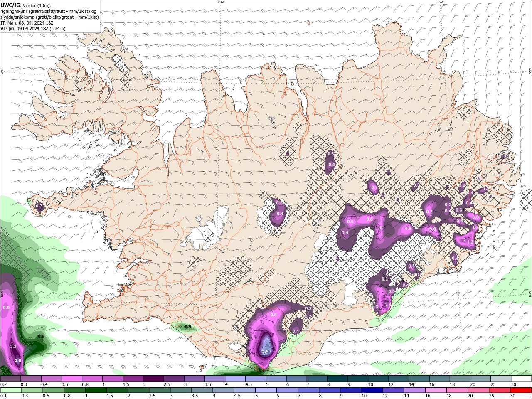Click the darkest purple swatch in upper legend row

[153, 379]
